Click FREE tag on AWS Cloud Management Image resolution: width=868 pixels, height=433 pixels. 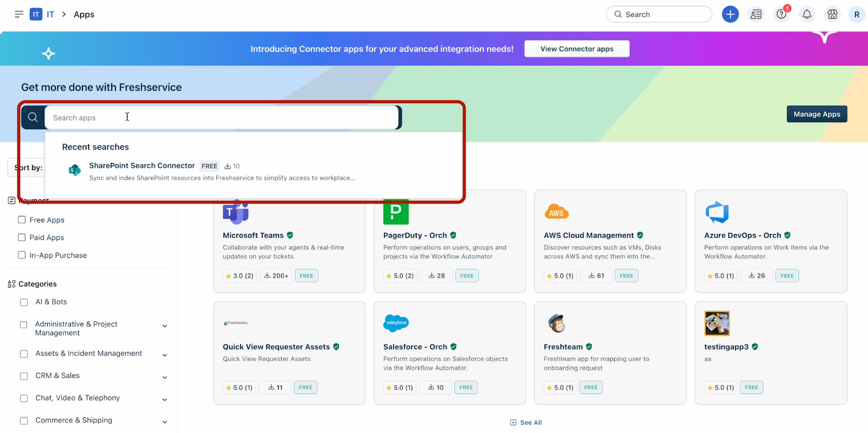click(x=627, y=276)
